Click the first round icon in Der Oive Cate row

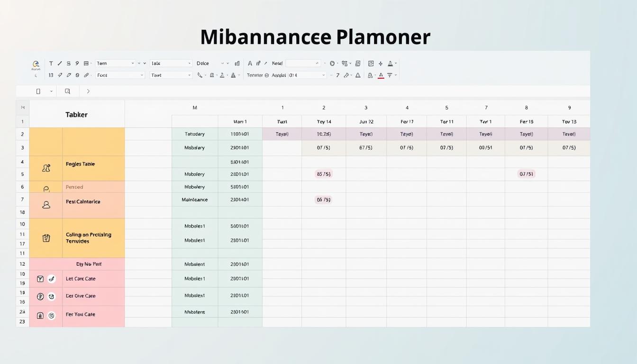pos(40,297)
